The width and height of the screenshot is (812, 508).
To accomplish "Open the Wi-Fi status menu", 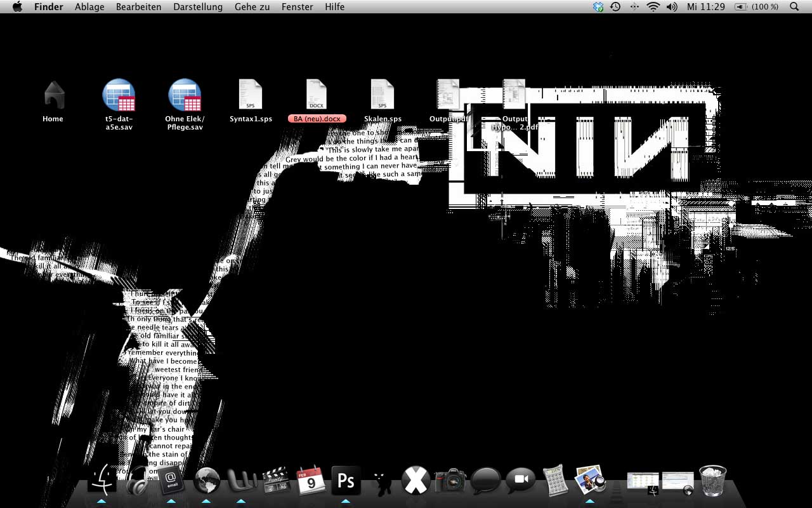I will pos(653,7).
